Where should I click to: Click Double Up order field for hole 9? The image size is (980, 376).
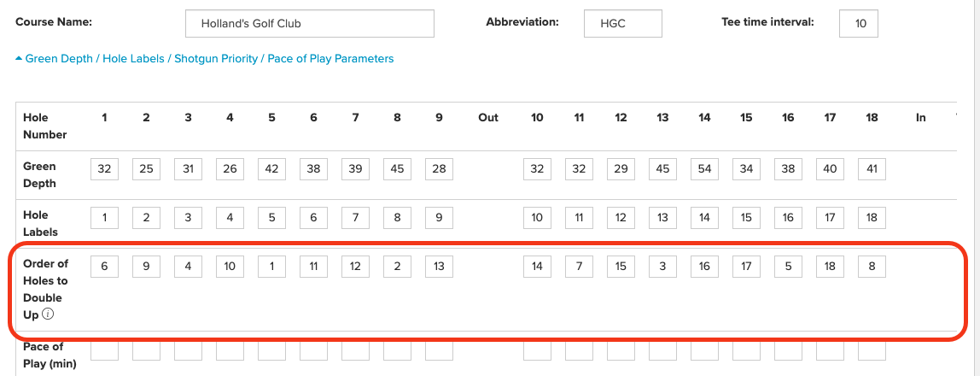tap(440, 267)
